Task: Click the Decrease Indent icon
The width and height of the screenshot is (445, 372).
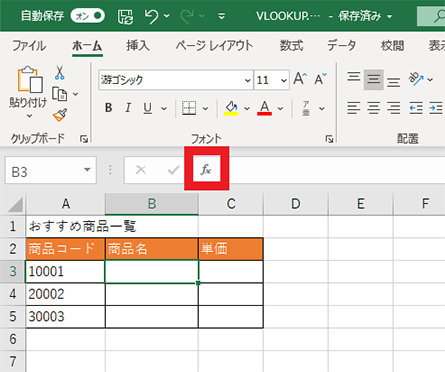Action: tap(416, 108)
